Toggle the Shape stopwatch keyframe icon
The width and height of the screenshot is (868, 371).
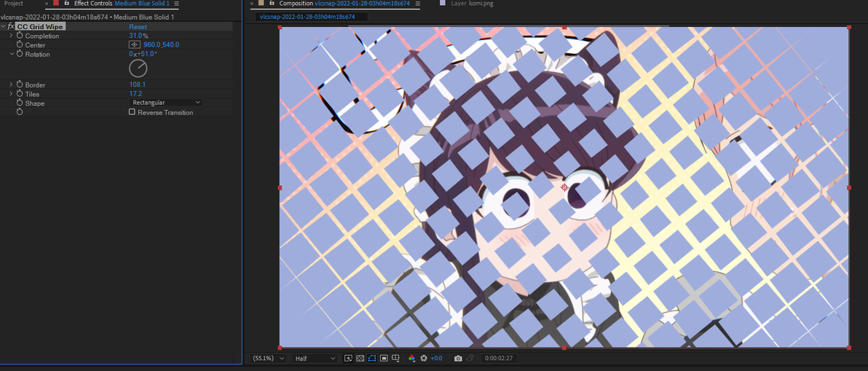pos(20,103)
